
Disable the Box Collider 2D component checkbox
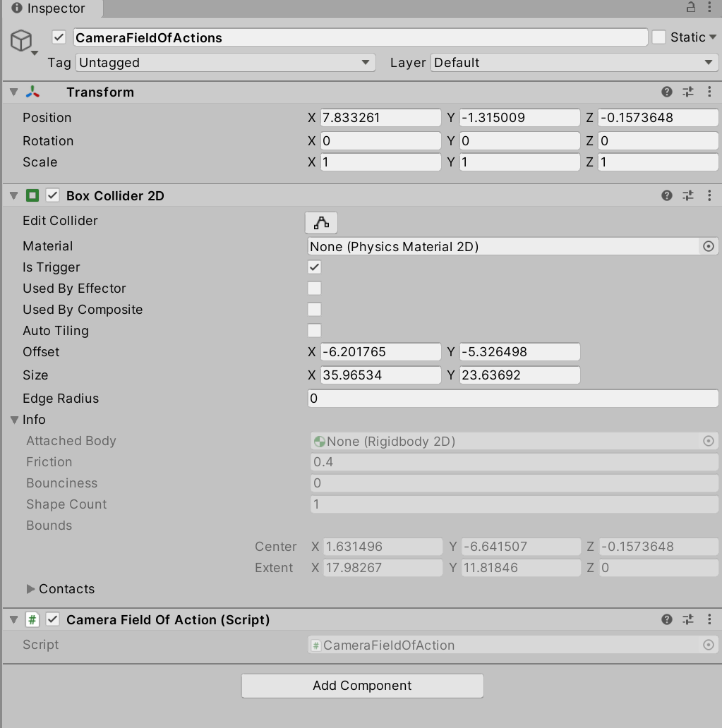52,195
